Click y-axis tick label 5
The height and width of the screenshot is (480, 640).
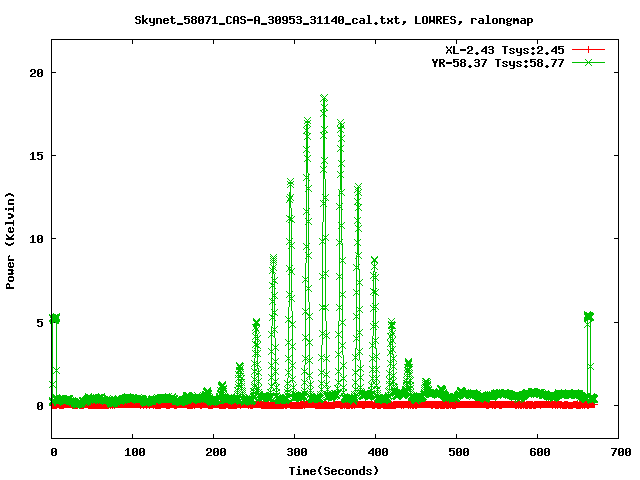click(40, 323)
